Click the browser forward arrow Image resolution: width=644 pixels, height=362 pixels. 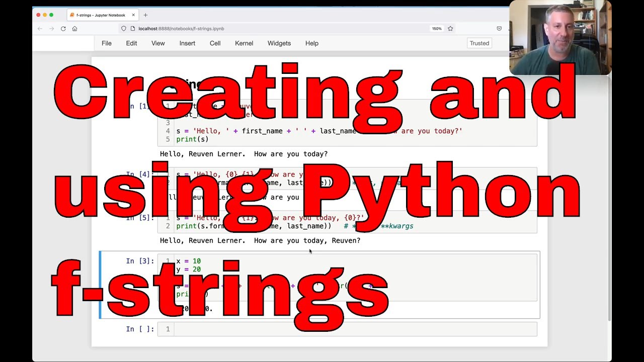point(51,29)
